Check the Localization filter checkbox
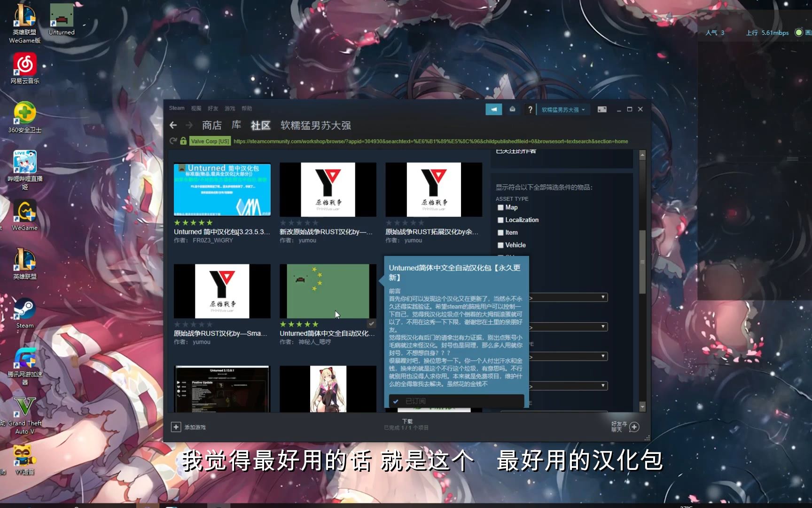812x508 pixels. click(x=500, y=220)
